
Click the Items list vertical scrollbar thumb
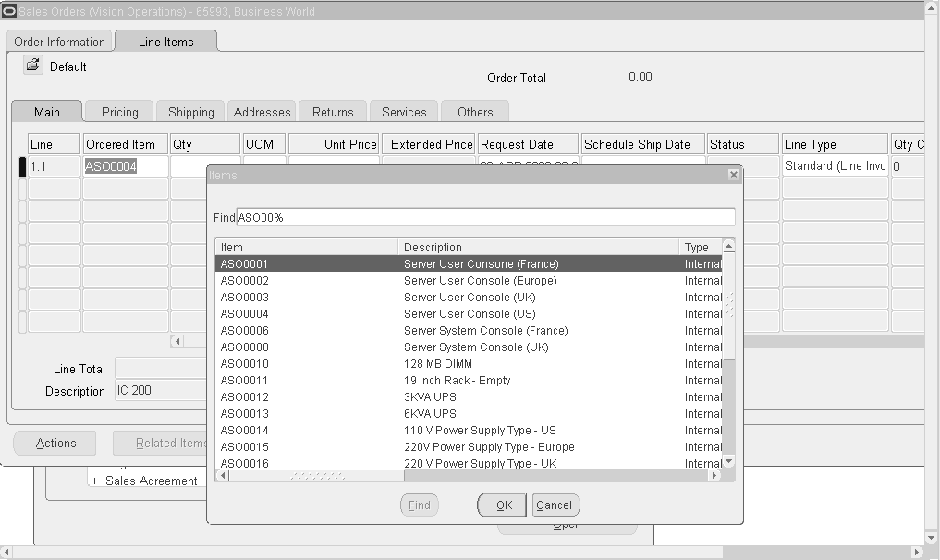click(x=728, y=306)
